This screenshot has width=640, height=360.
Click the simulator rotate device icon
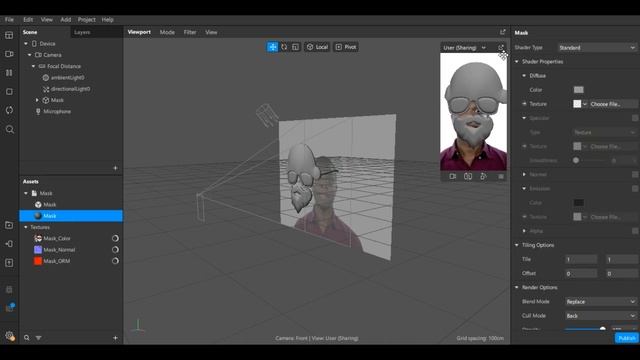[x=483, y=176]
